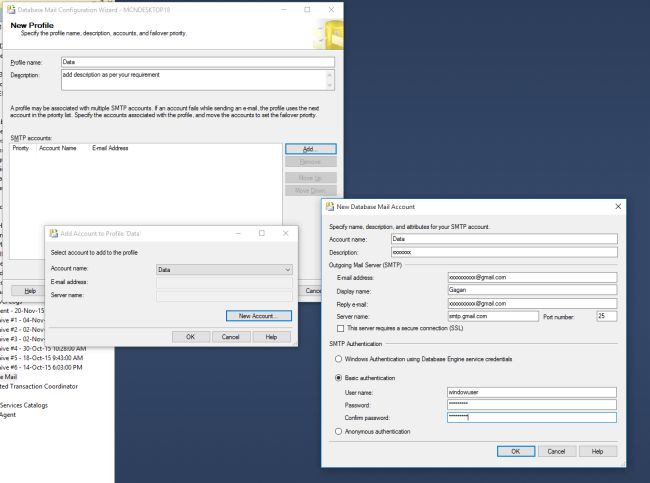Click the User name field
The width and height of the screenshot is (650, 483).
pyautogui.click(x=532, y=392)
